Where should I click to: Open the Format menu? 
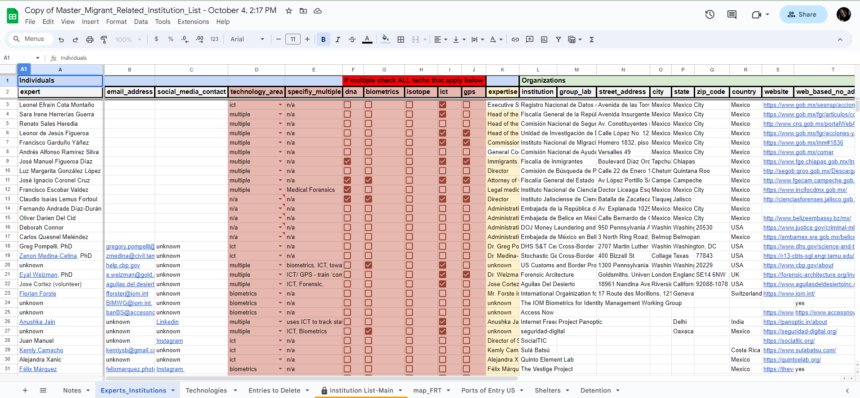pyautogui.click(x=116, y=22)
